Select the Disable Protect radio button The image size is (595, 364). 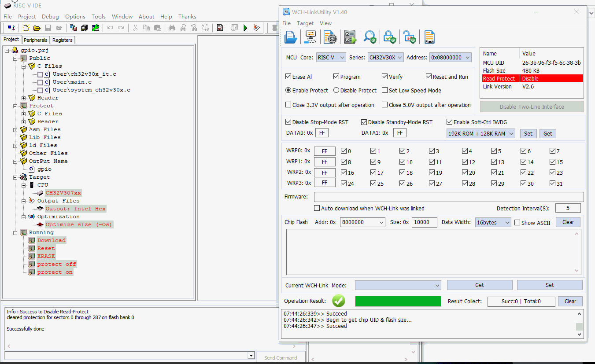coord(336,90)
